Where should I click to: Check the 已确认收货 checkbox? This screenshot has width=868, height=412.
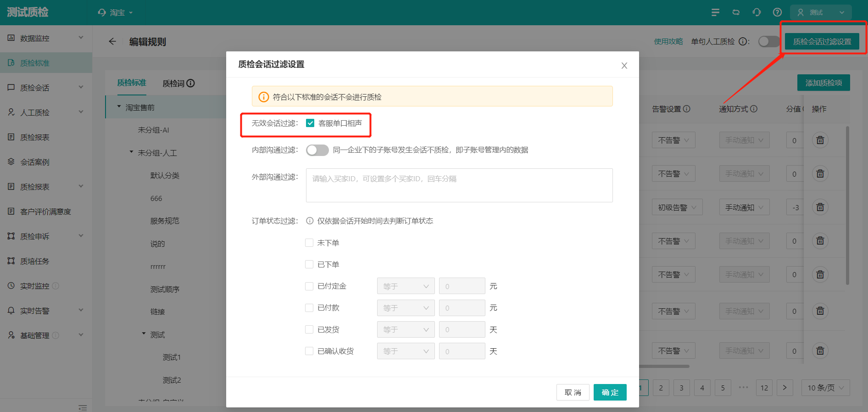tap(309, 351)
